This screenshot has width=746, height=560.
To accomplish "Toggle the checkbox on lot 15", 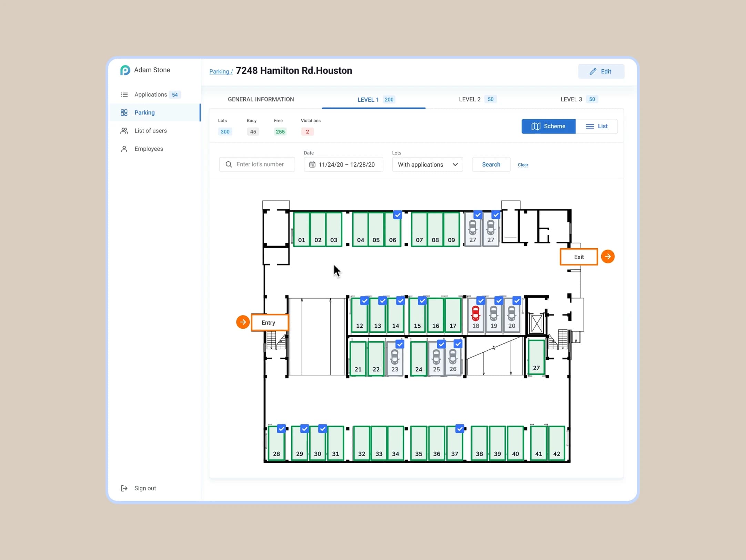I will (x=422, y=301).
